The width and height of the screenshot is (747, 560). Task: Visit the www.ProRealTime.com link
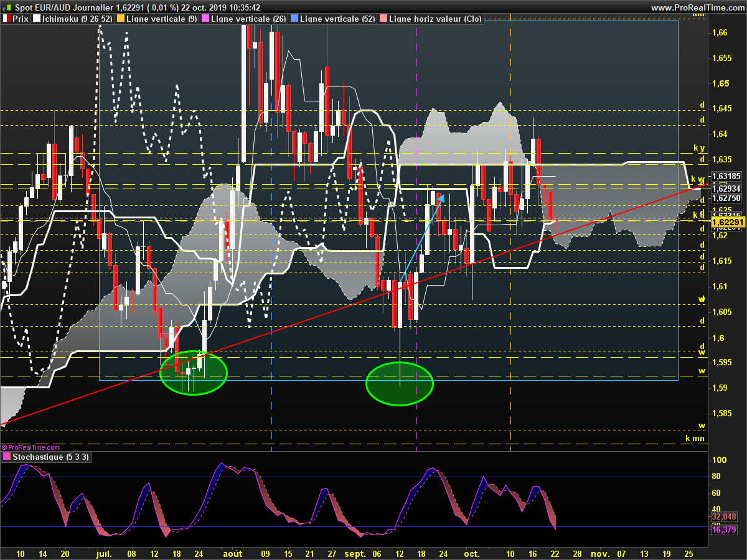pos(697,7)
